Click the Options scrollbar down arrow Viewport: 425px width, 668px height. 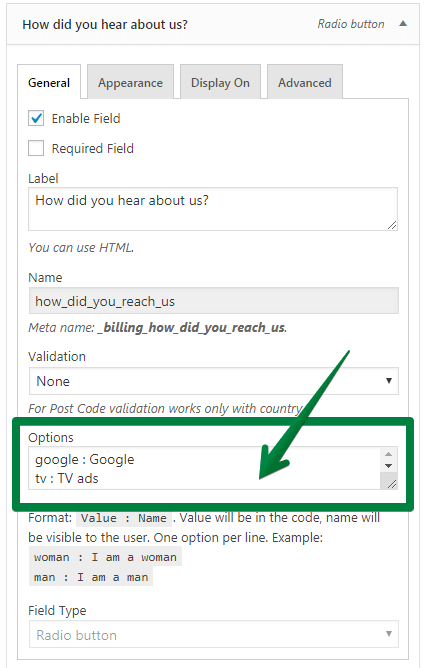tap(388, 466)
